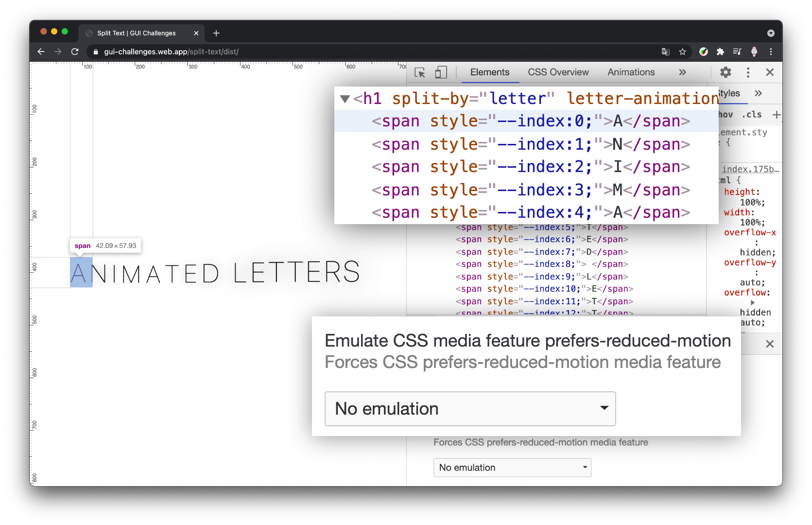This screenshot has width=812, height=525.
Task: Open the extensions puzzle icon
Action: pos(720,52)
